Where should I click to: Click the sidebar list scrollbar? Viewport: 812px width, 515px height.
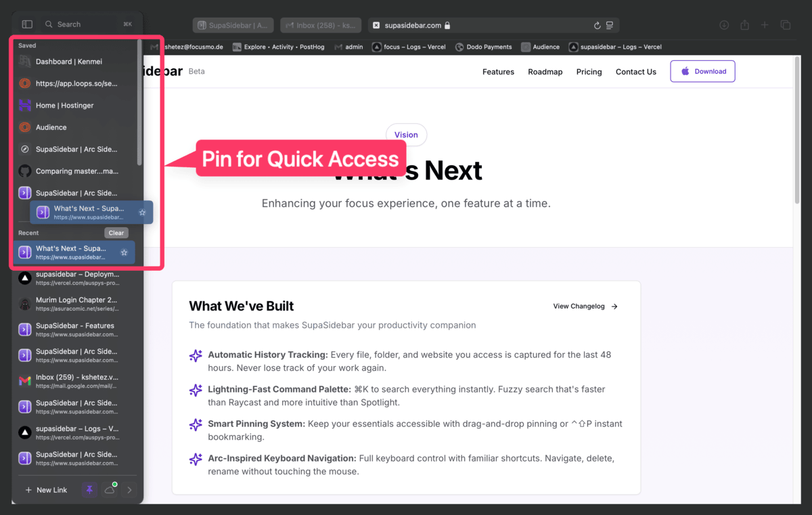[x=139, y=102]
